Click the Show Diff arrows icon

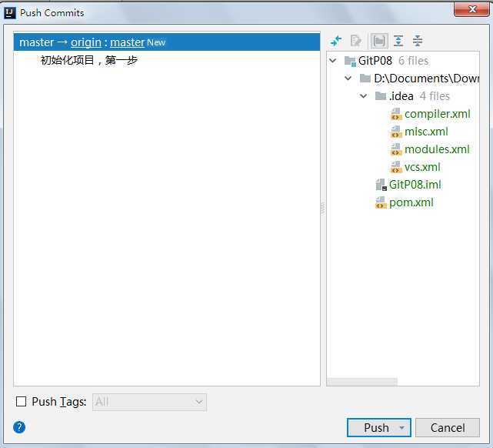click(336, 41)
